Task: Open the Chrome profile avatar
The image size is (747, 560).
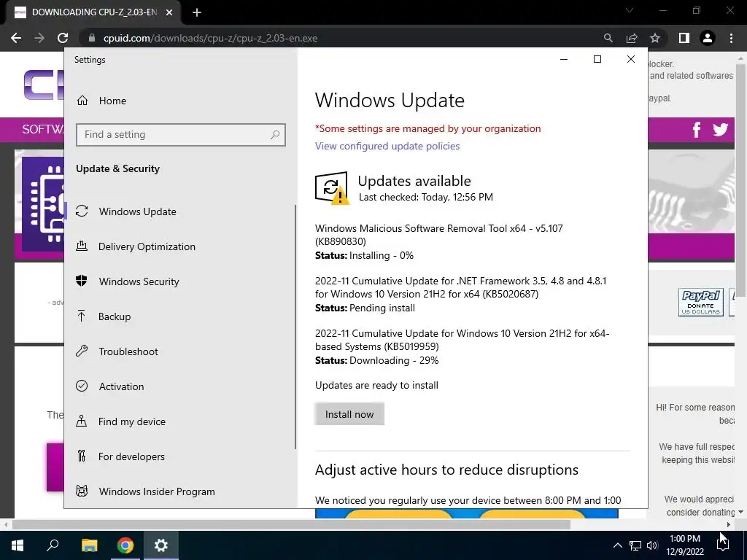Action: [708, 38]
